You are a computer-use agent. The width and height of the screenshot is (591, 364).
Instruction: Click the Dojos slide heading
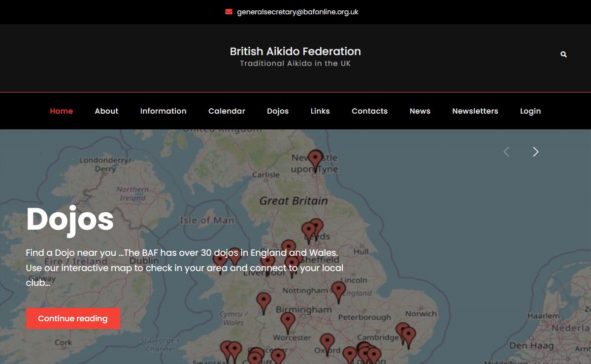point(70,219)
